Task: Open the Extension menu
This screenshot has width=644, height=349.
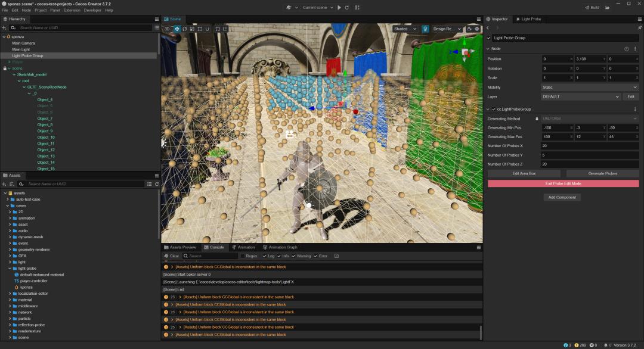Action: pyautogui.click(x=72, y=10)
